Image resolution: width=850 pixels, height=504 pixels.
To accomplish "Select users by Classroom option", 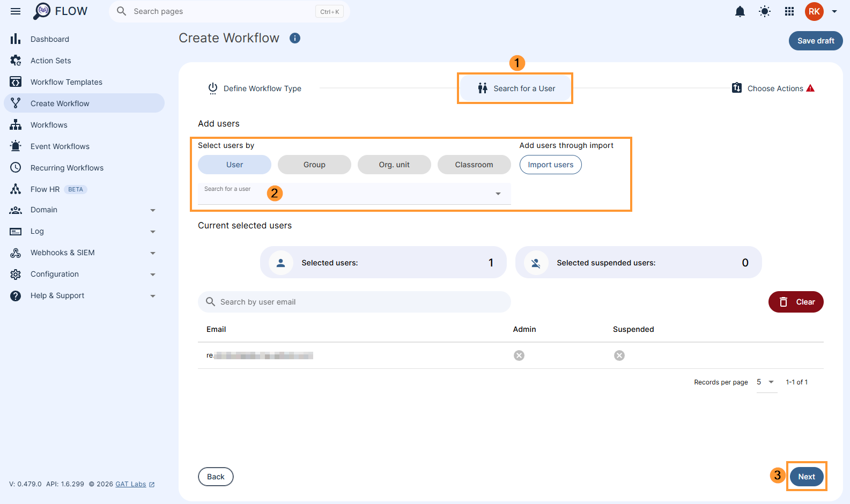I will (x=474, y=165).
